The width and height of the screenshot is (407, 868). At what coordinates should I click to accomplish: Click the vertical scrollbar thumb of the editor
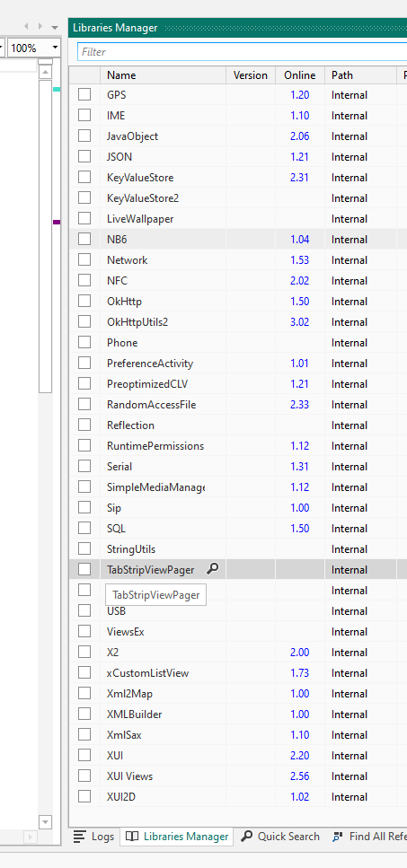pyautogui.click(x=46, y=236)
